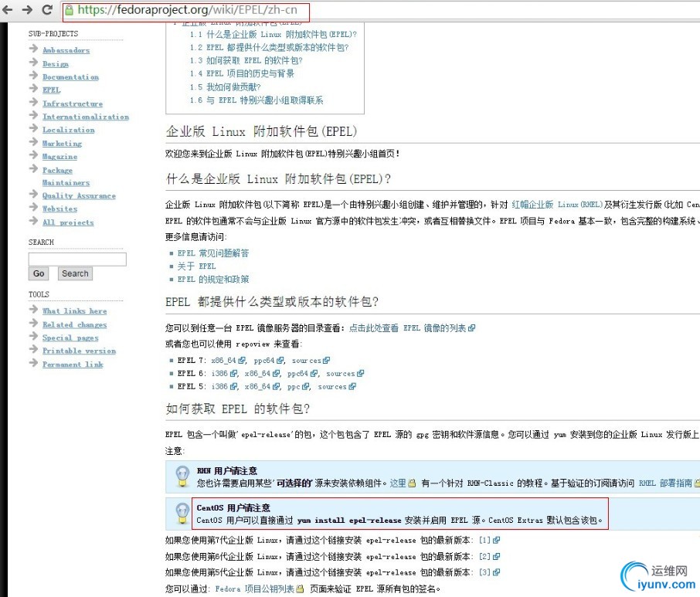Open the Websites link
This screenshot has height=597, width=700.
(x=59, y=209)
